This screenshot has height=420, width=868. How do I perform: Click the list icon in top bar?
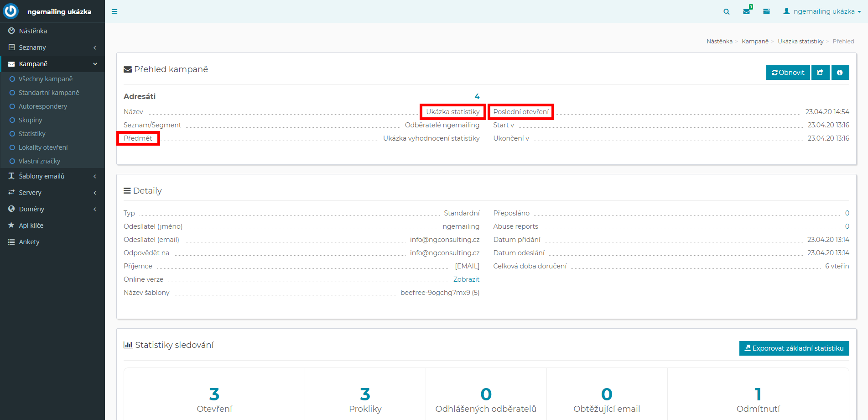(x=766, y=11)
